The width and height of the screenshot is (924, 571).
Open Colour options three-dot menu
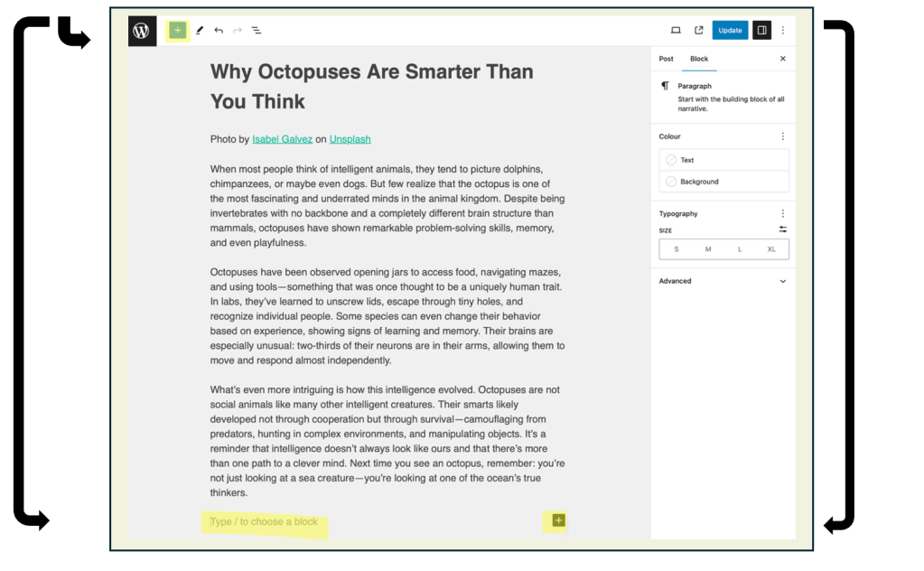tap(782, 136)
